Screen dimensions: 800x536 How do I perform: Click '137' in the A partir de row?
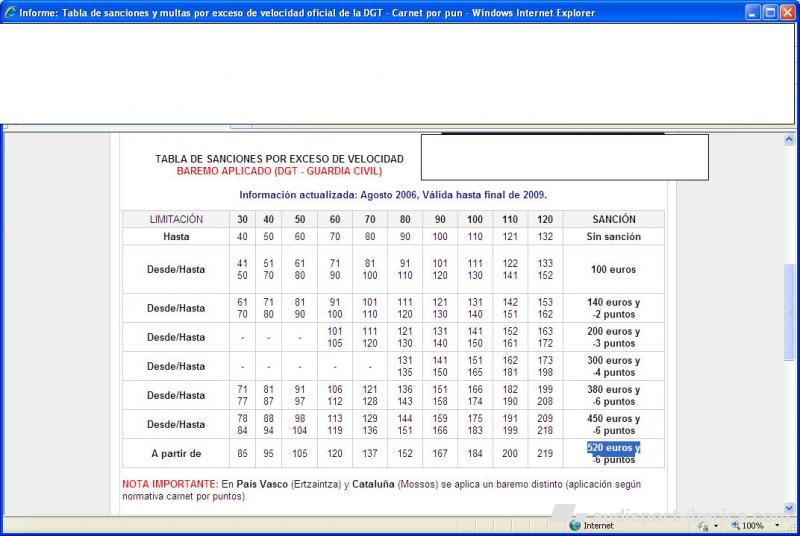click(370, 453)
